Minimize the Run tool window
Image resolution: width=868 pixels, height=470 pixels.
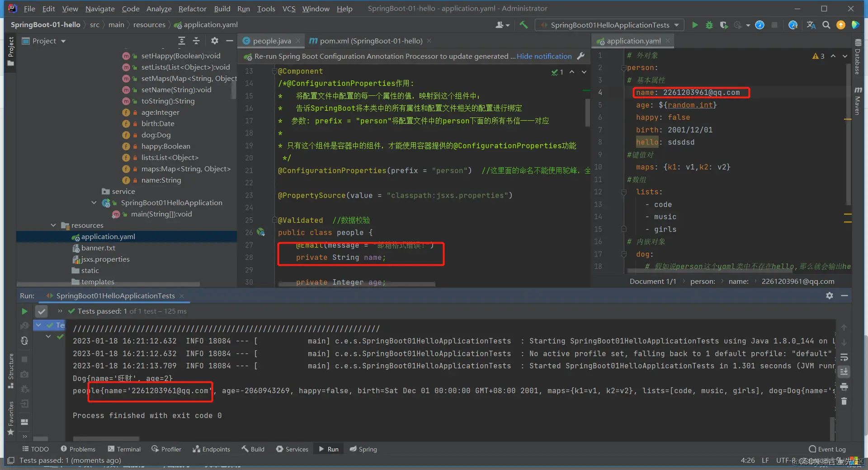844,296
